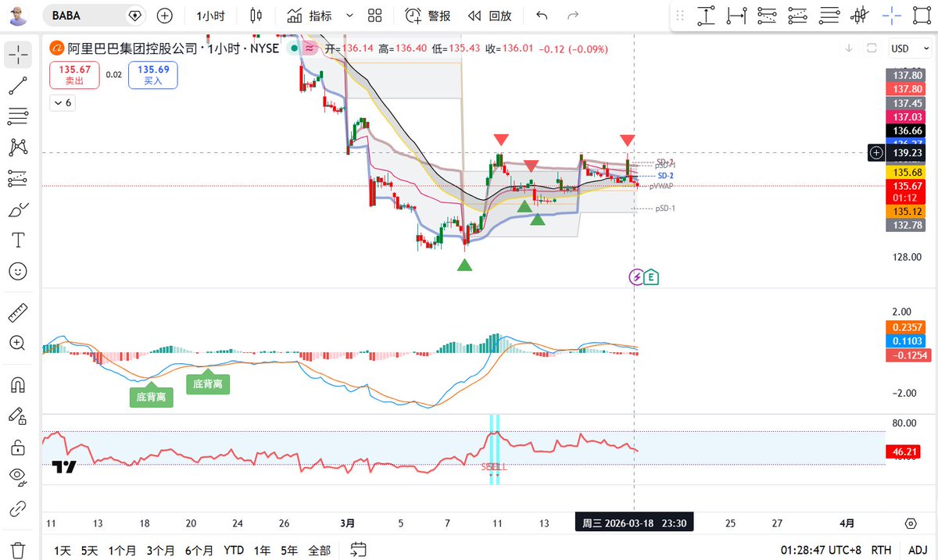Hide all drawings with eye icon

(18, 476)
